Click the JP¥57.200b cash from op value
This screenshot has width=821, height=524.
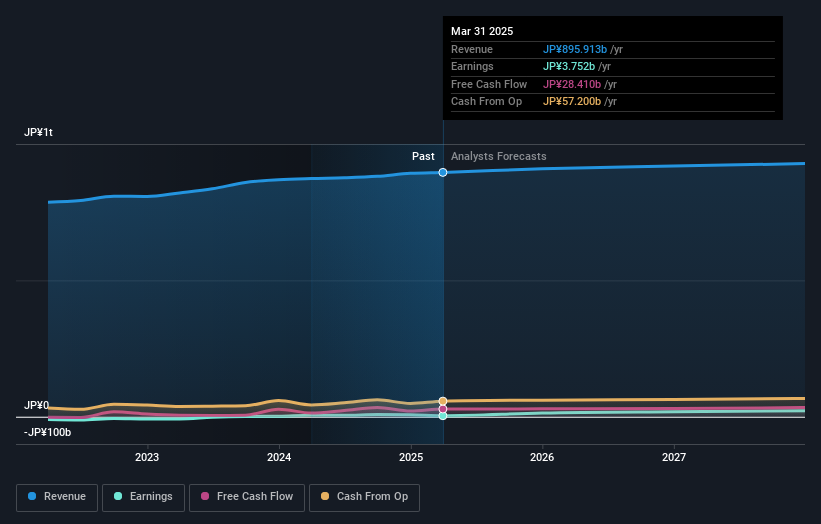pos(572,102)
